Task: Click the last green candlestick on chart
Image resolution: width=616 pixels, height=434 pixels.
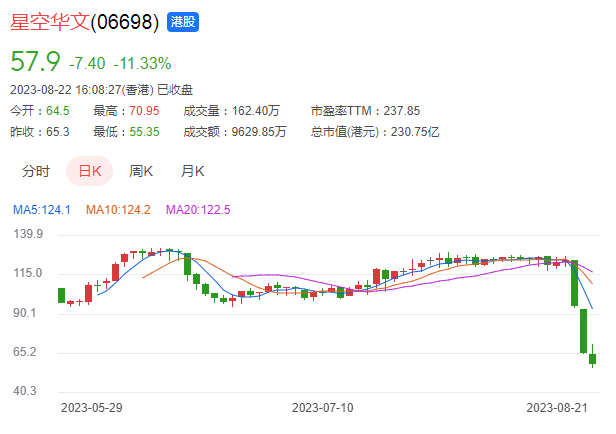Action: tap(592, 358)
